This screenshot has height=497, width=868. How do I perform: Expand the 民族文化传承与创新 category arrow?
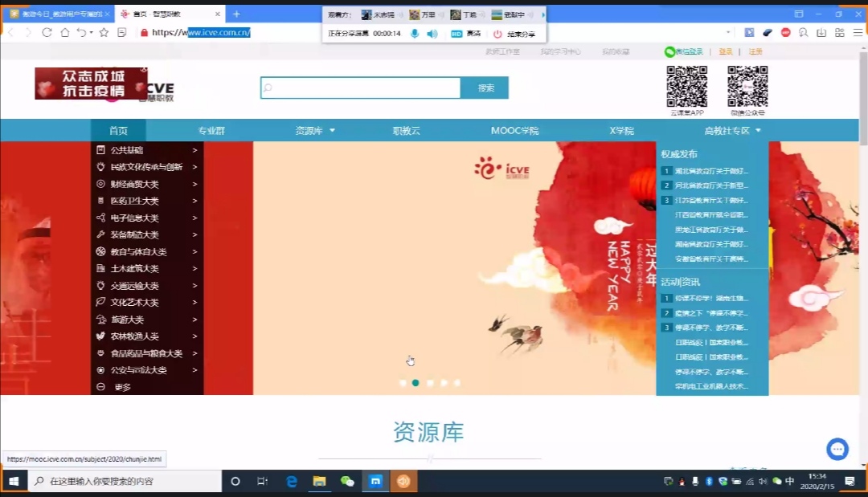tap(194, 167)
